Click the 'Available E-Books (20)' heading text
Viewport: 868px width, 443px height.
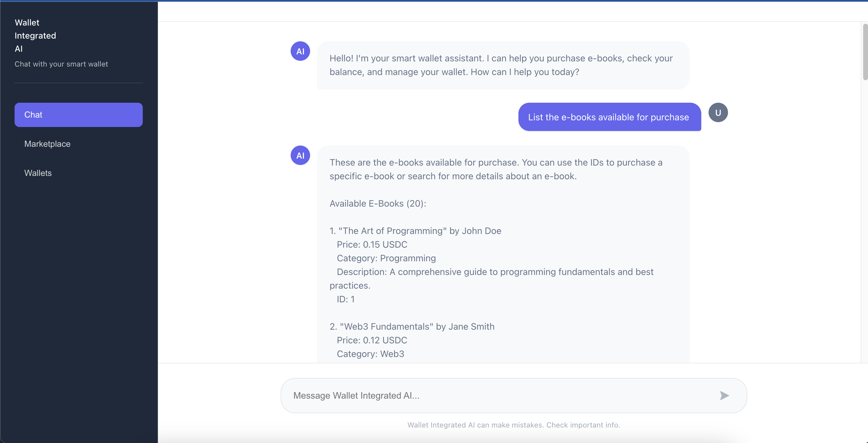tap(378, 203)
